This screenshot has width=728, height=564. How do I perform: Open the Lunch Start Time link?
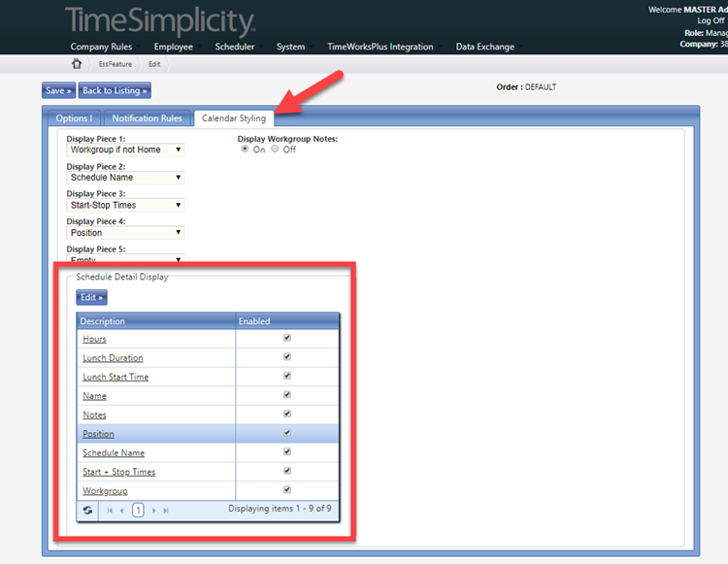coord(116,377)
